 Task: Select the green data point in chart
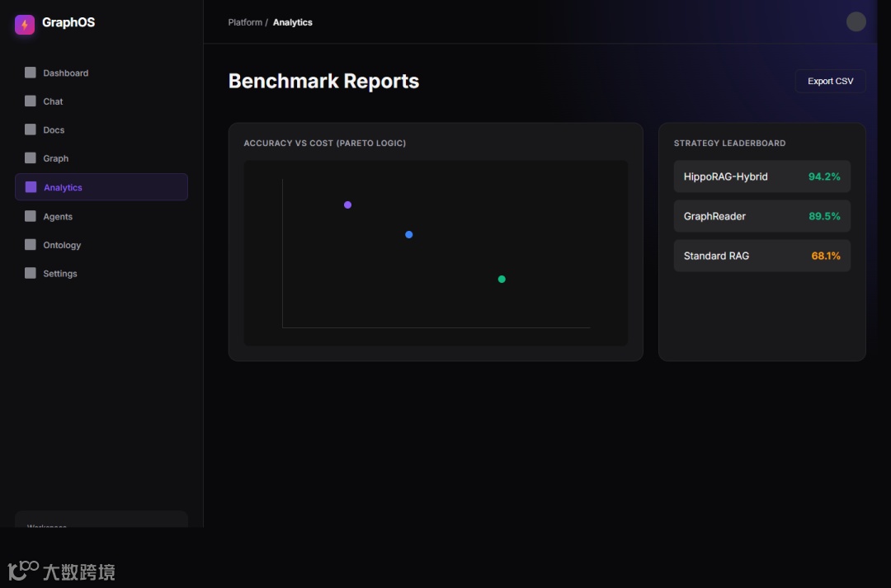[x=502, y=279]
